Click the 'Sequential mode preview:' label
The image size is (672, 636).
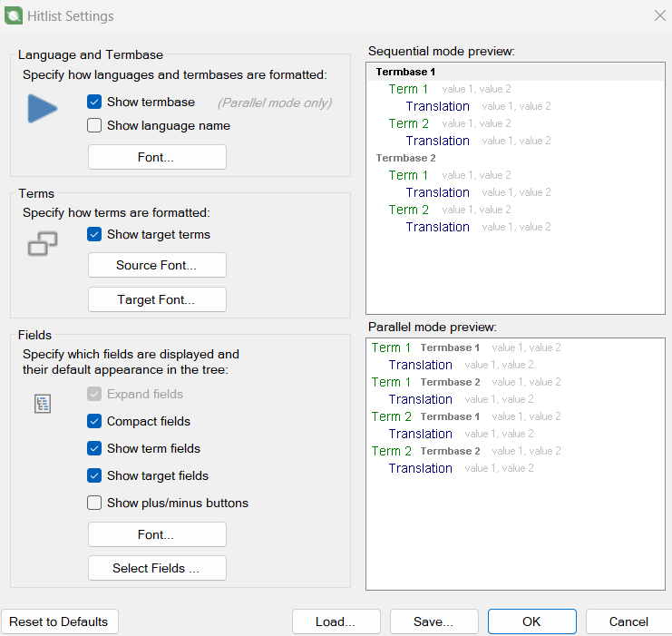442,52
